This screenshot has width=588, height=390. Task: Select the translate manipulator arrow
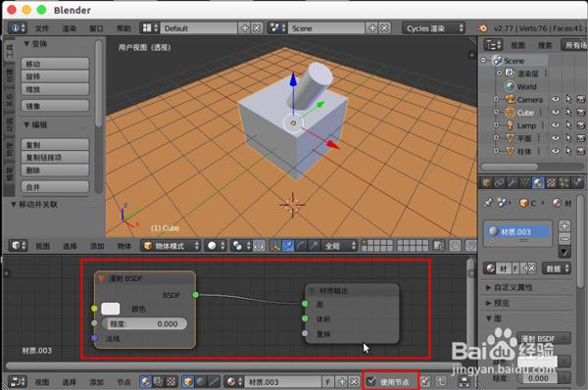tap(288, 246)
